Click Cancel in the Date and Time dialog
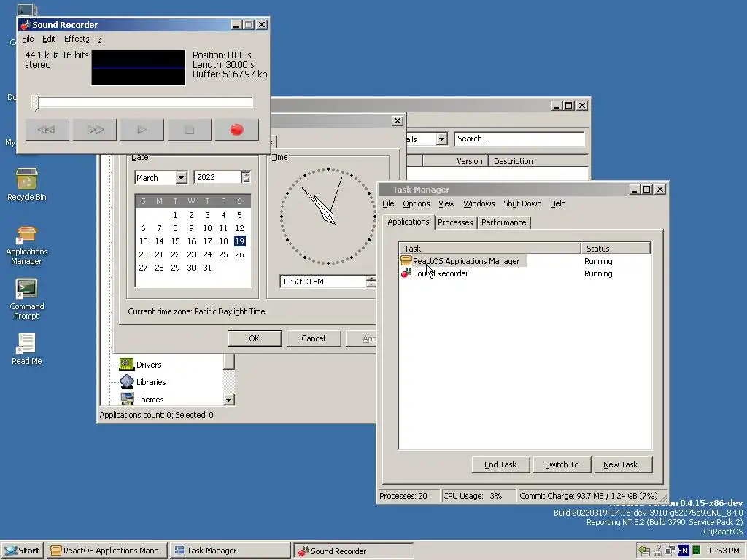Screen dimensions: 747x560 click(x=313, y=338)
